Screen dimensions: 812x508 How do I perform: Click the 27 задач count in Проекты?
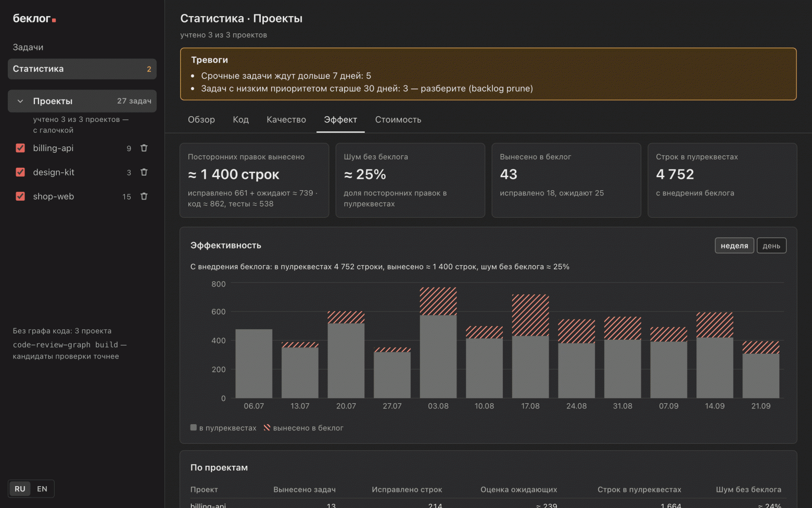134,101
